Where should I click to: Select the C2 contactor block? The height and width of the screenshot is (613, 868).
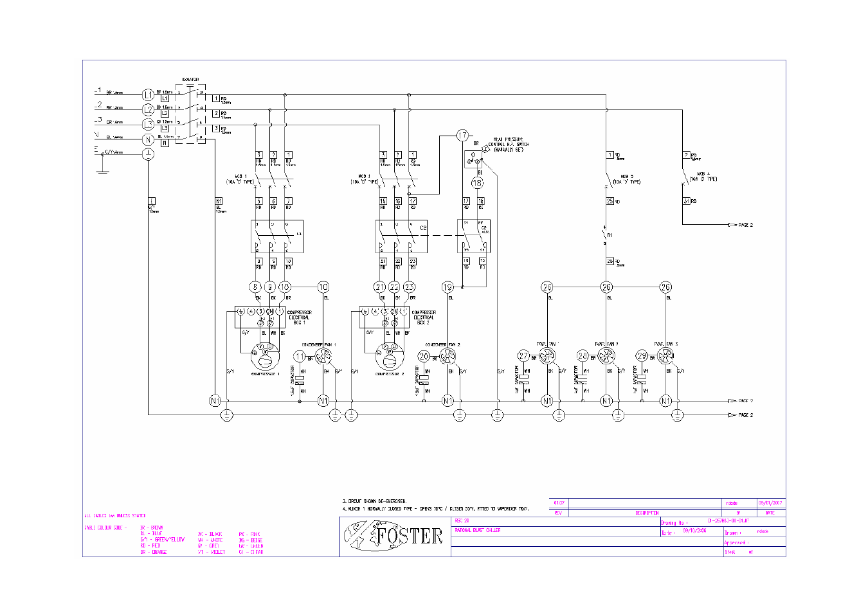click(402, 236)
